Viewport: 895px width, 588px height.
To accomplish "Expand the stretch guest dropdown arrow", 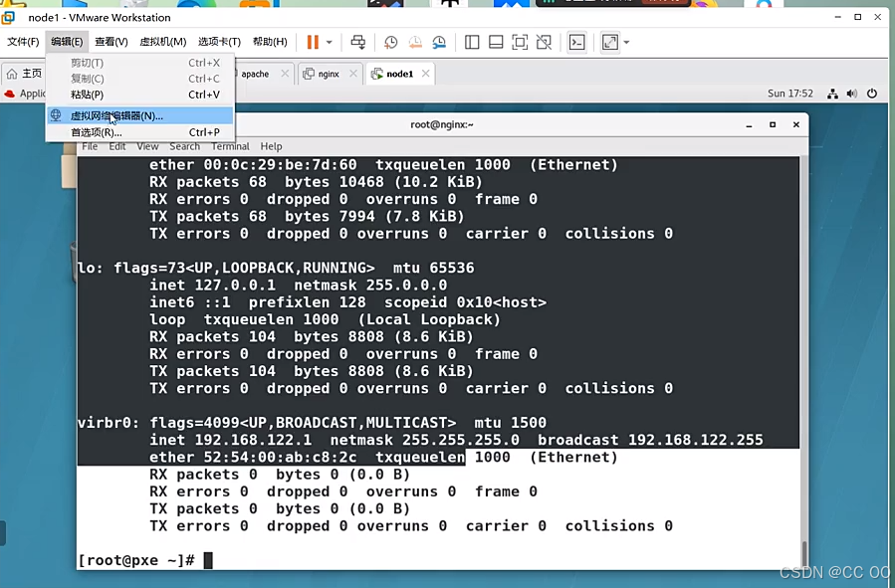I will pos(626,42).
